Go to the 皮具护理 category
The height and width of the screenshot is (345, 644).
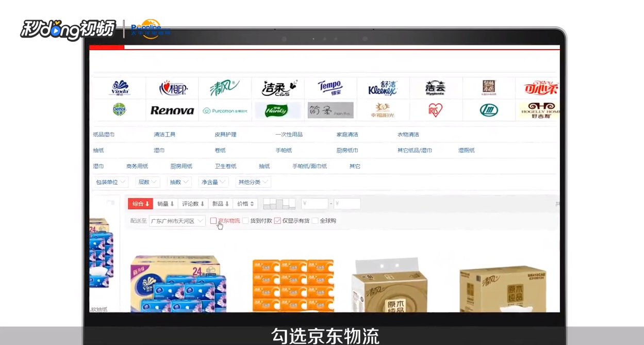coord(225,135)
